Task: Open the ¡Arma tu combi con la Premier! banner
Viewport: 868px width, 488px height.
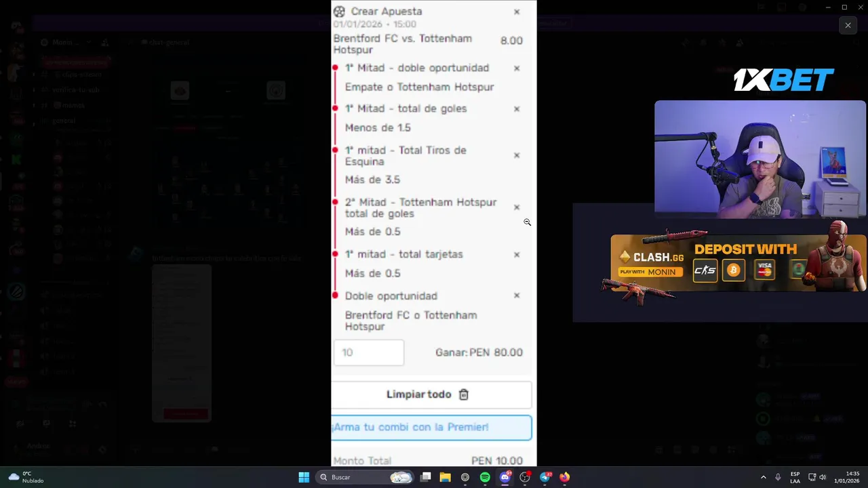Action: pos(431,427)
